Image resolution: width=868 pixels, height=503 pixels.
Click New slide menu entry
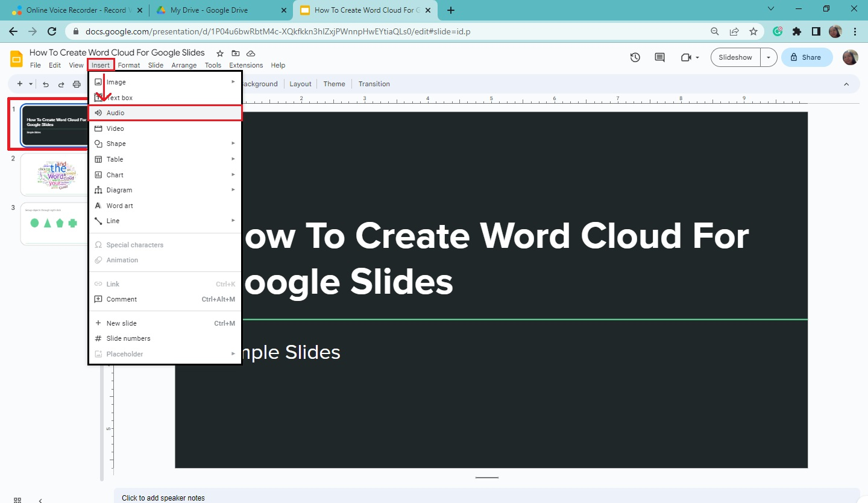tap(165, 323)
